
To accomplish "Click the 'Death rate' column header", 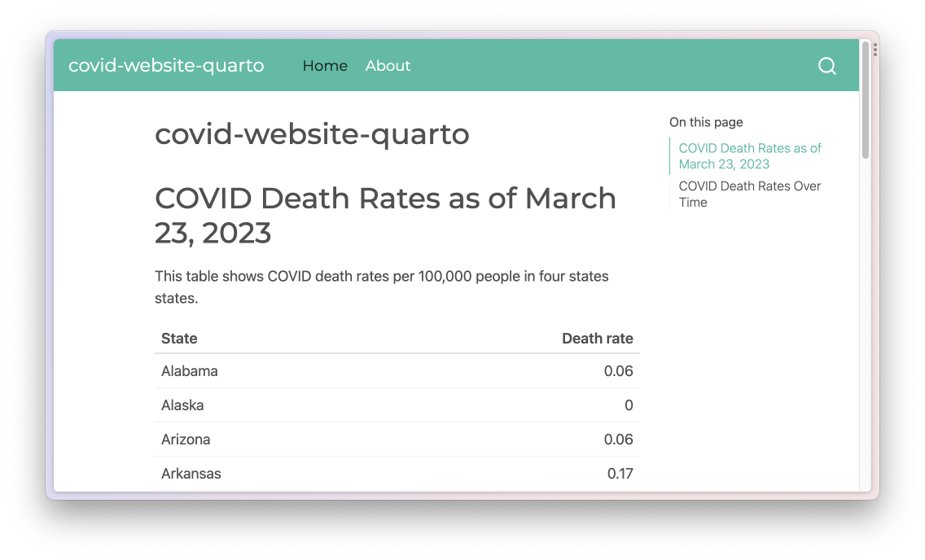I will (598, 339).
